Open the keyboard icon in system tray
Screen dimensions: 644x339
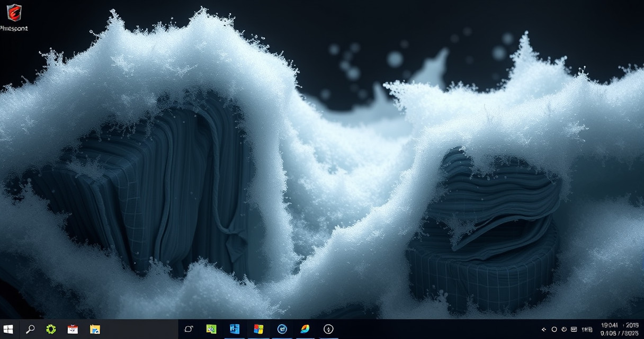574,329
